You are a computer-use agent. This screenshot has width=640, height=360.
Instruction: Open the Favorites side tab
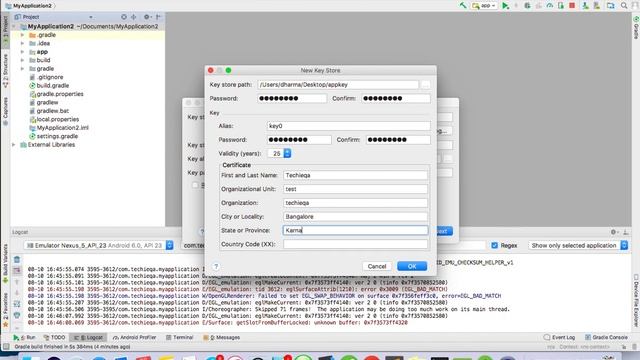(x=5, y=310)
